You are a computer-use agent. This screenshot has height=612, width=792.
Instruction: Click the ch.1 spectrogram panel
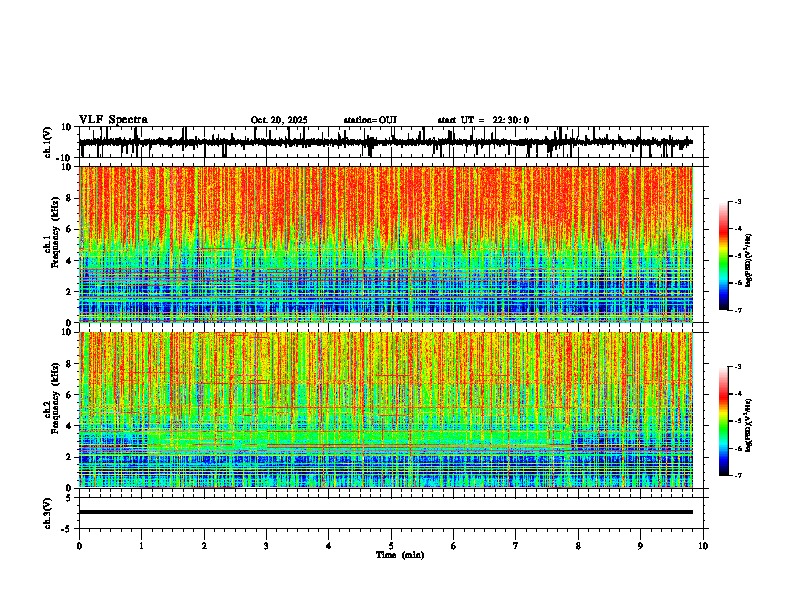pyautogui.click(x=386, y=244)
